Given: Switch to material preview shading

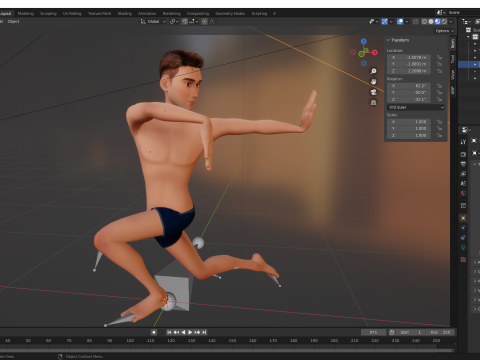Looking at the screenshot, I should (x=438, y=21).
